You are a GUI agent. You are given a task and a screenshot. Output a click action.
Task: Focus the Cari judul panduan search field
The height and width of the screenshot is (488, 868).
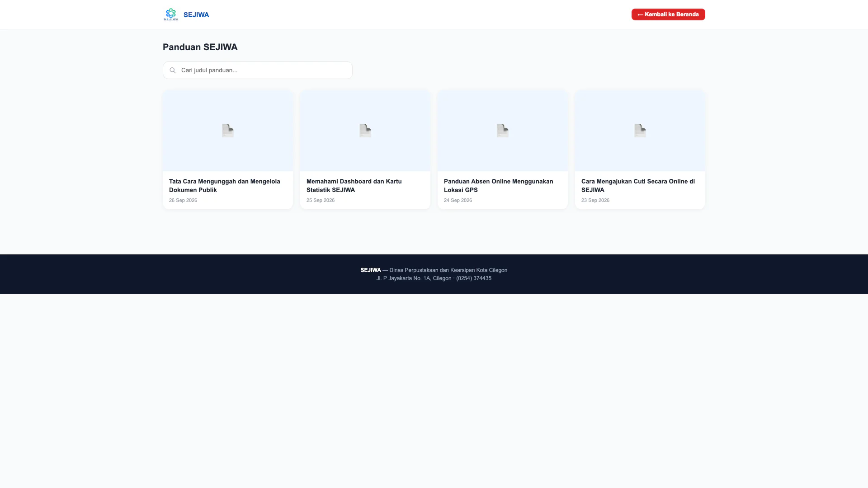pyautogui.click(x=258, y=70)
